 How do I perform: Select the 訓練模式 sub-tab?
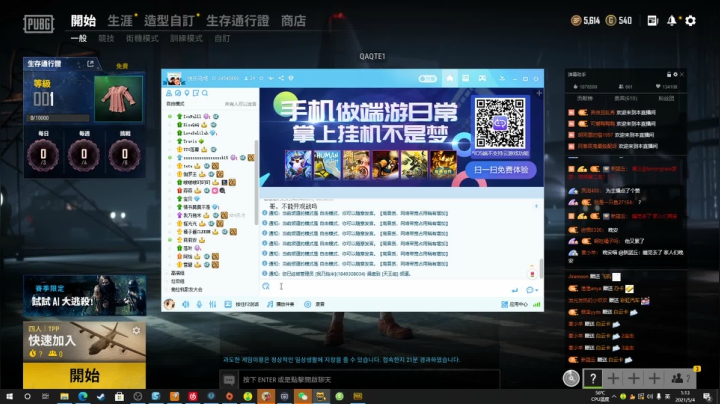186,39
